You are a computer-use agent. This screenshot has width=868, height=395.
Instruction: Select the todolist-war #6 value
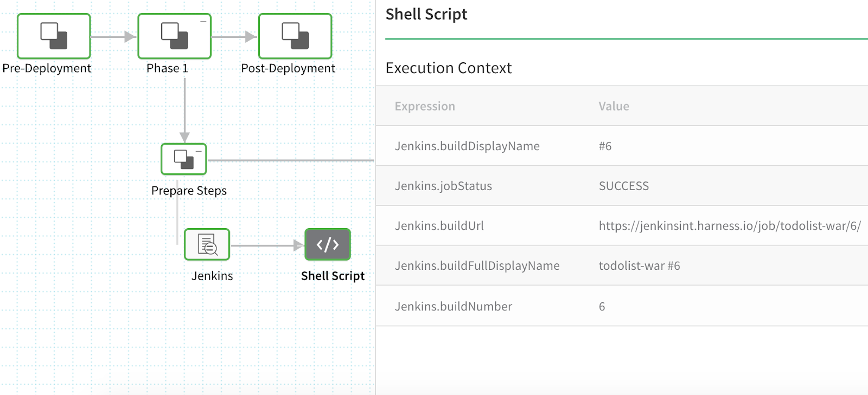point(640,266)
